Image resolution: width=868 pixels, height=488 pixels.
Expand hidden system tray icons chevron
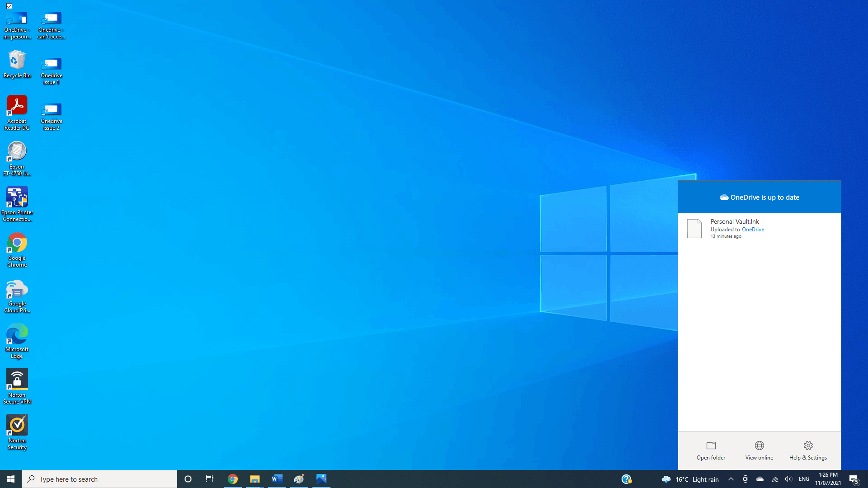[731, 479]
